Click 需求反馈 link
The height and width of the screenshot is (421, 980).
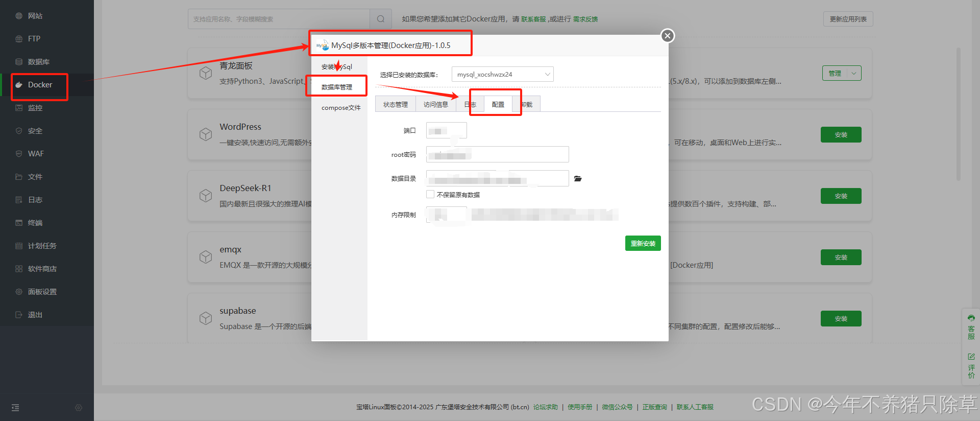pyautogui.click(x=585, y=19)
